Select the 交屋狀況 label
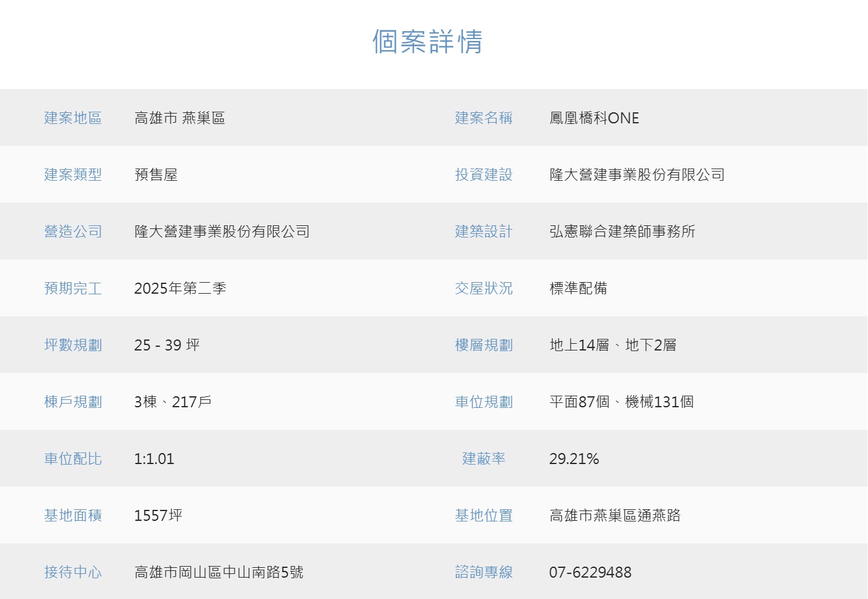The height and width of the screenshot is (599, 868). [484, 288]
